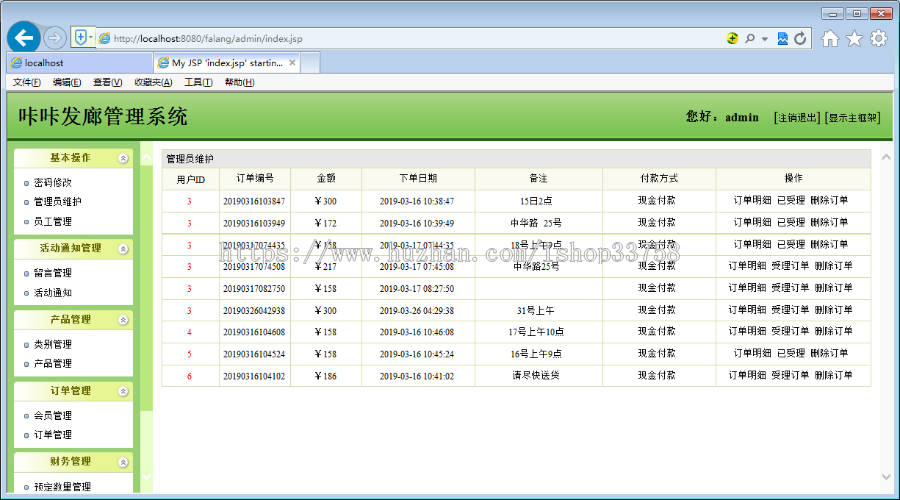
Task: Click the 注销退出 logout link
Action: click(x=797, y=118)
